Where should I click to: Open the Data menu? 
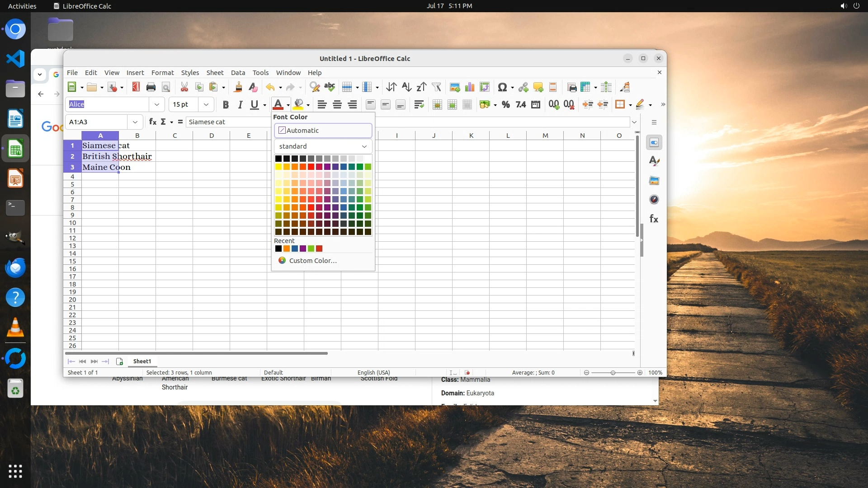tap(238, 73)
